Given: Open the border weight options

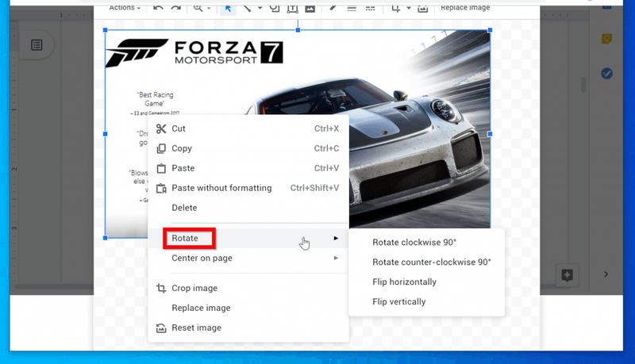Looking at the screenshot, I should tap(352, 8).
